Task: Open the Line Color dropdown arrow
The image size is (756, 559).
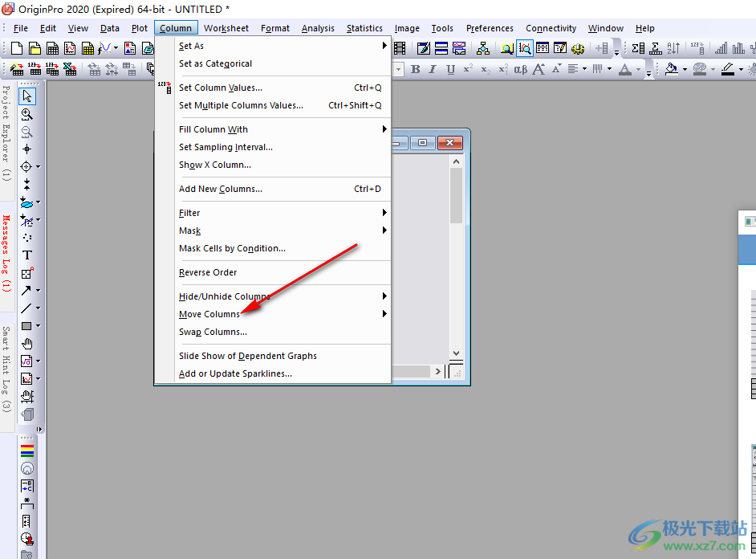Action: 741,69
